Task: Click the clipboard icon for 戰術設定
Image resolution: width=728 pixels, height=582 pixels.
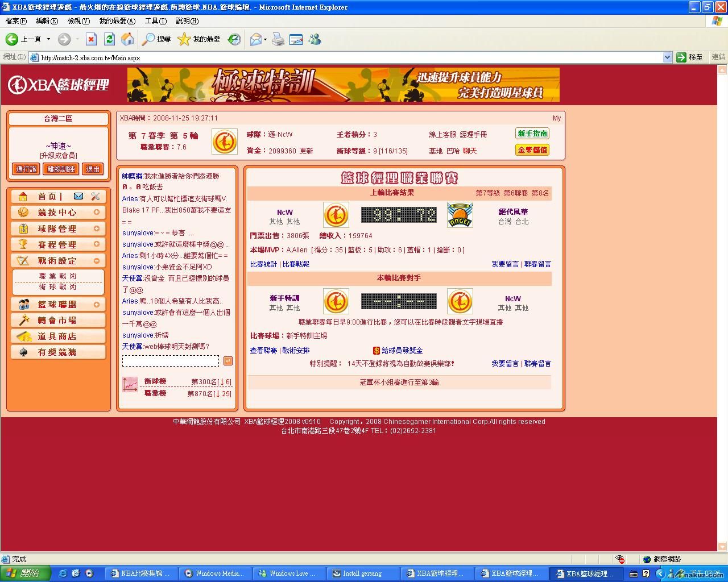Action: 23,260
